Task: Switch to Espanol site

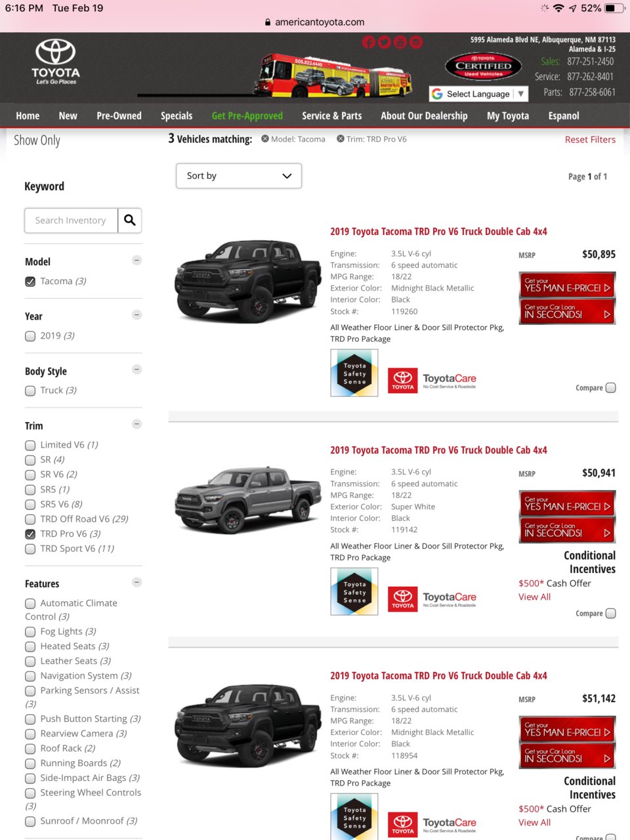Action: point(564,115)
